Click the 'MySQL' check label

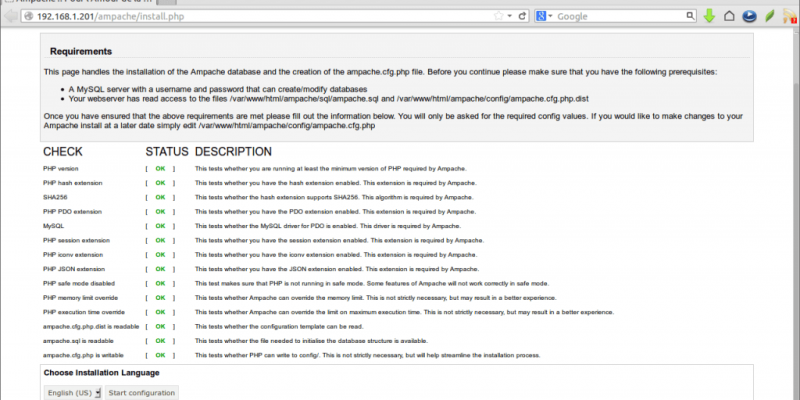click(x=54, y=226)
